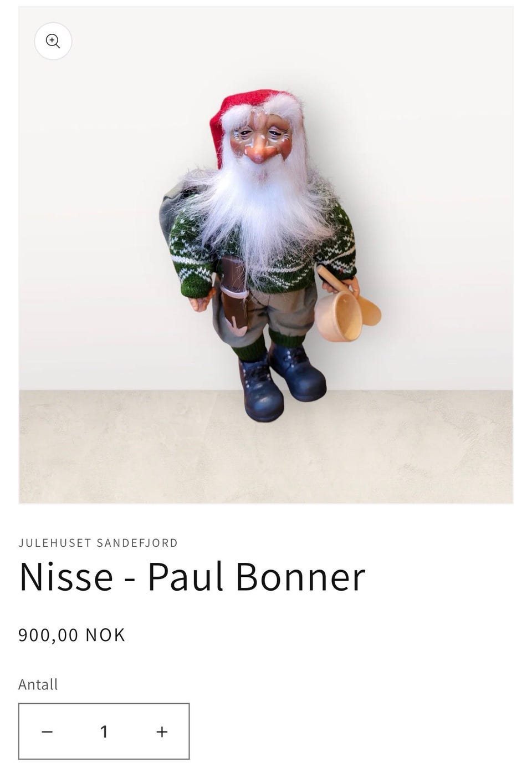Click the Nisse - Paul Bonner title

tap(192, 577)
